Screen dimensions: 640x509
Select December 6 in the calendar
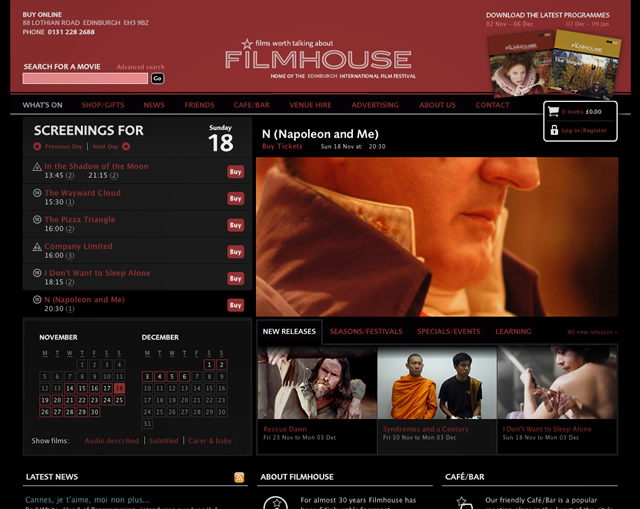(184, 376)
